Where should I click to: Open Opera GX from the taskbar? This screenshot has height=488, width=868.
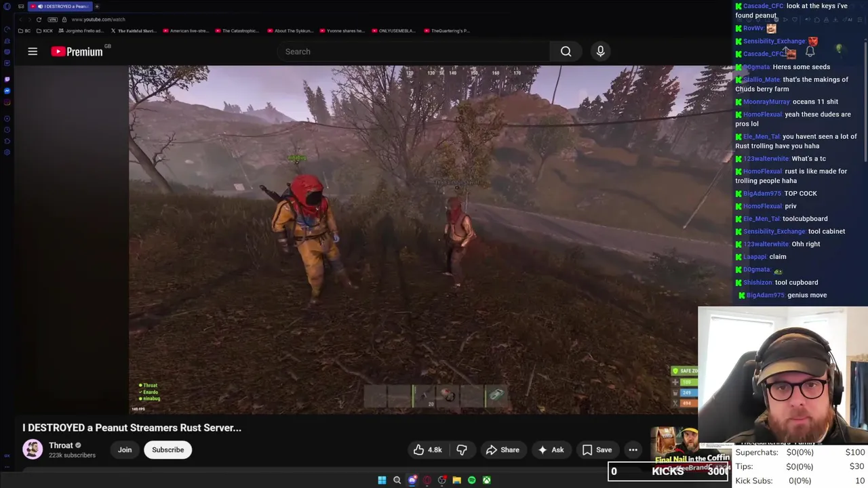427,480
